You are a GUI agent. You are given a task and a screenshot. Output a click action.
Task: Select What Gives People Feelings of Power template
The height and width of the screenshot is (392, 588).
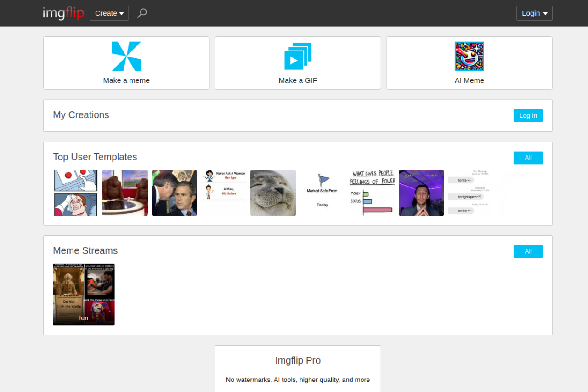372,193
